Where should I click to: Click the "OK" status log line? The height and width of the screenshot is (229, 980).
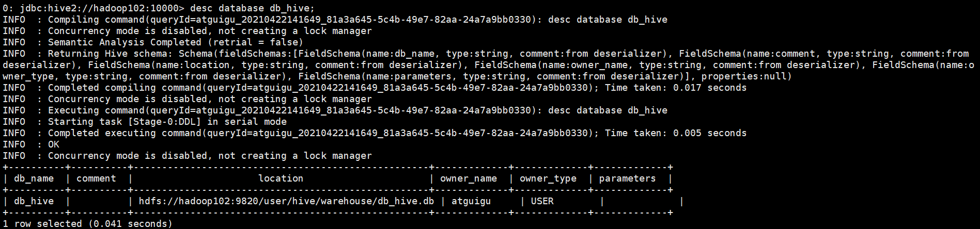54,144
